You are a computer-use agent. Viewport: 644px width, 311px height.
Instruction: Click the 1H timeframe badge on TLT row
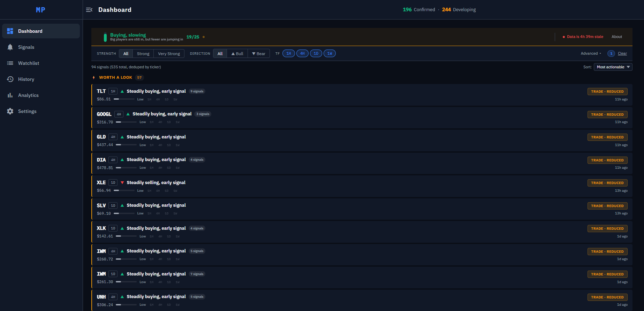point(113,91)
